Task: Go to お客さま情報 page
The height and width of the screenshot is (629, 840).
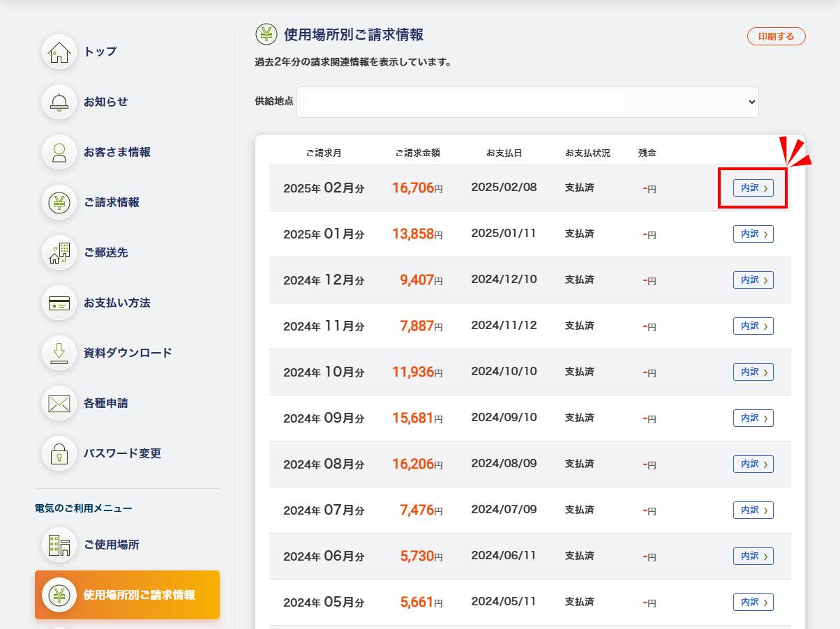Action: coord(117,152)
